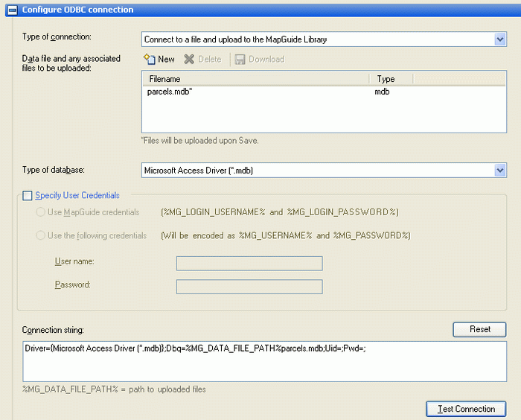Click the %MG_LOGIN_USERNAME% placeholder text
This screenshot has width=521, height=420.
(280, 212)
